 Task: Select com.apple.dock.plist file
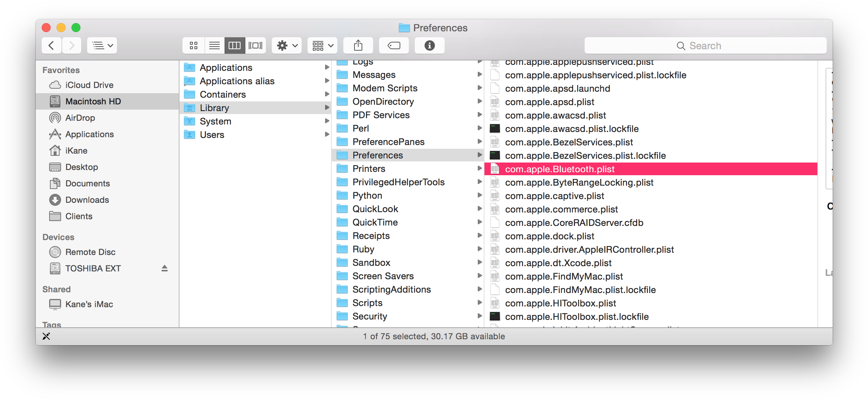[549, 236]
